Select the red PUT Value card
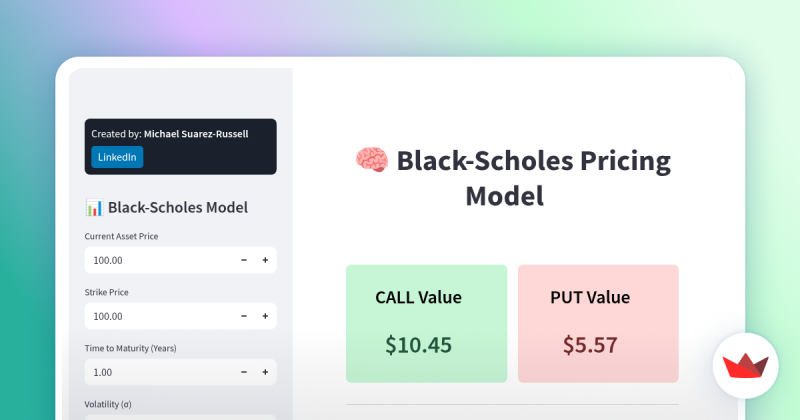This screenshot has width=800, height=420. click(598, 323)
